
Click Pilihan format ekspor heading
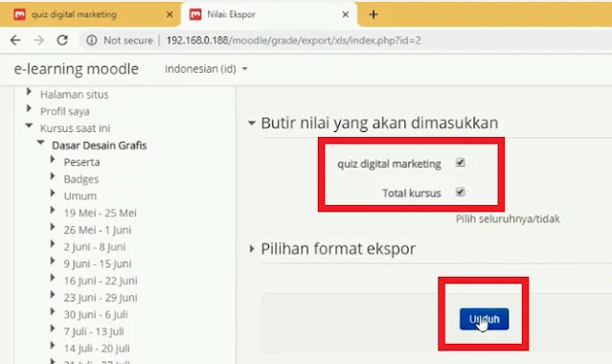click(338, 249)
